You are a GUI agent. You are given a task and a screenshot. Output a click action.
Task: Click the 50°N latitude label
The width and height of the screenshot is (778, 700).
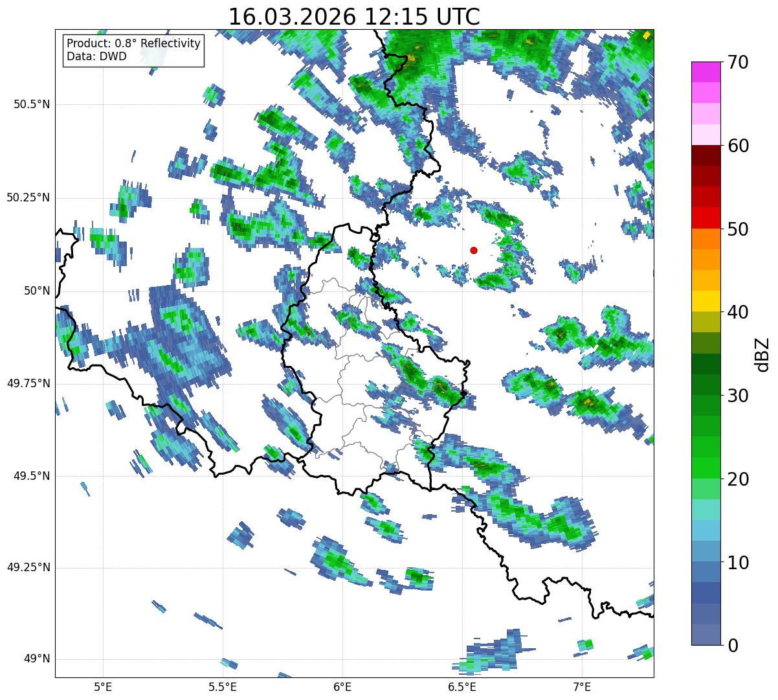click(38, 291)
